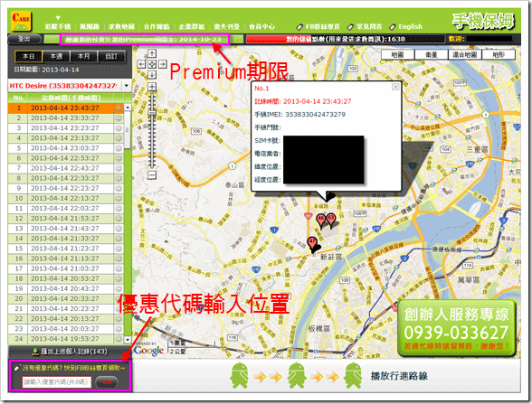Click 匯出上述個人記錄(143) export button
Image resolution: width=532 pixels, height=404 pixels.
pyautogui.click(x=70, y=352)
